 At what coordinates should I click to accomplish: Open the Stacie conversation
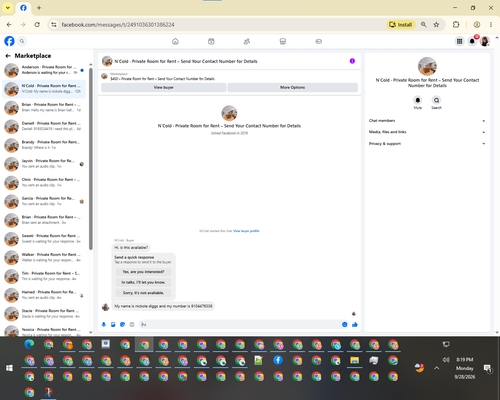(44, 313)
